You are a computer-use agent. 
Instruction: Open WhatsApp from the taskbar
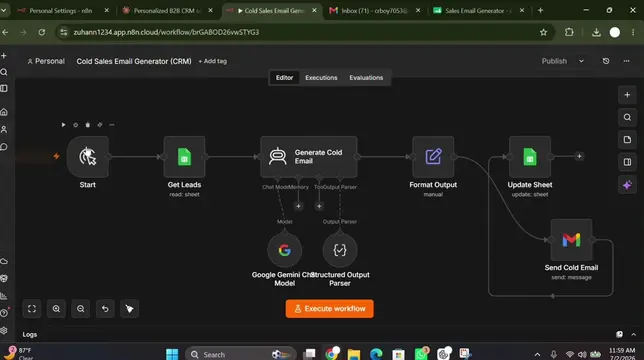(421, 353)
